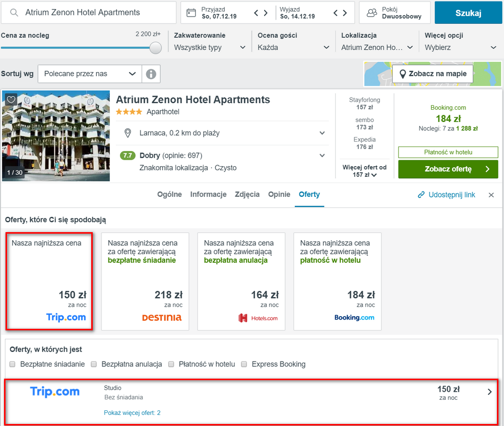Check the Bezpłatna anulacja filter

click(94, 364)
